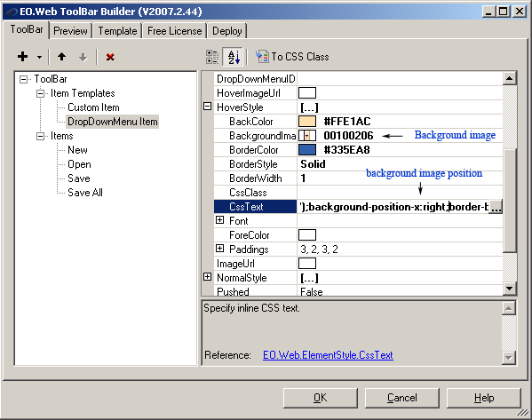Click the BackgroundImage value 00100206
Screen dimensions: 532x420
tap(348, 136)
